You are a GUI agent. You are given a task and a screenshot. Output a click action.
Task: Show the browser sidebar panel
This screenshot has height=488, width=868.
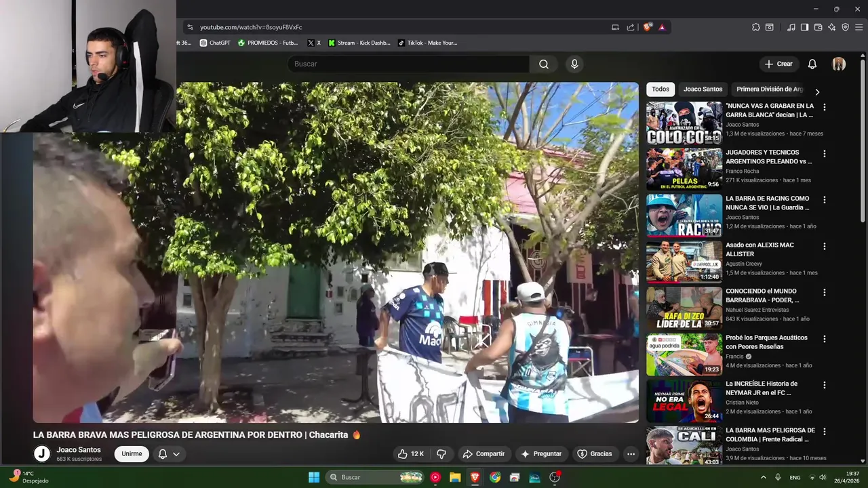pyautogui.click(x=804, y=27)
